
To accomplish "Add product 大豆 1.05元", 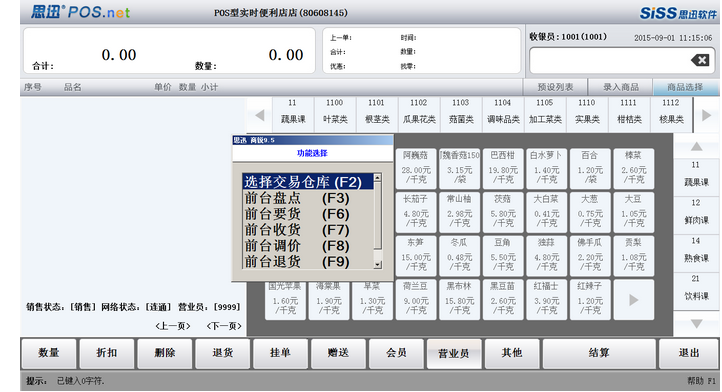I will point(634,212).
